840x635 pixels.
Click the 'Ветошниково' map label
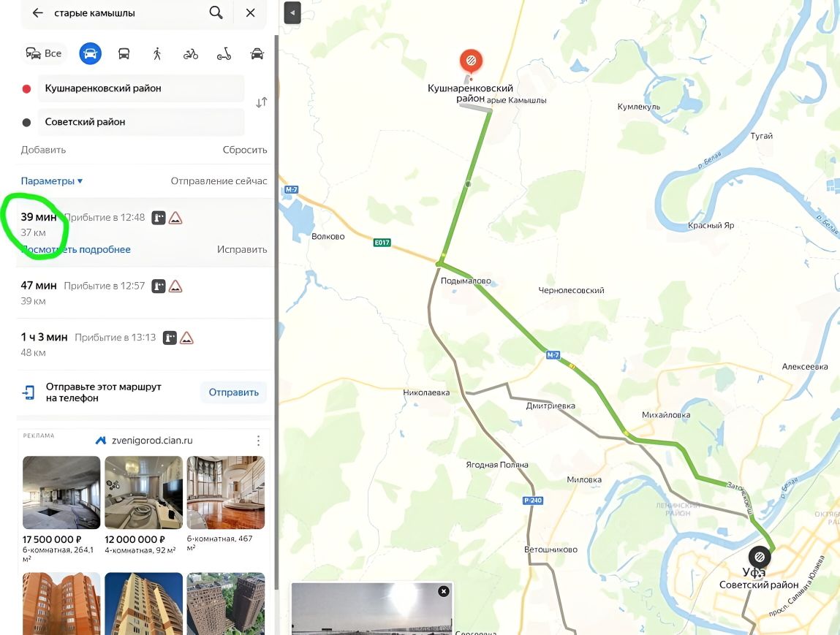coord(550,550)
